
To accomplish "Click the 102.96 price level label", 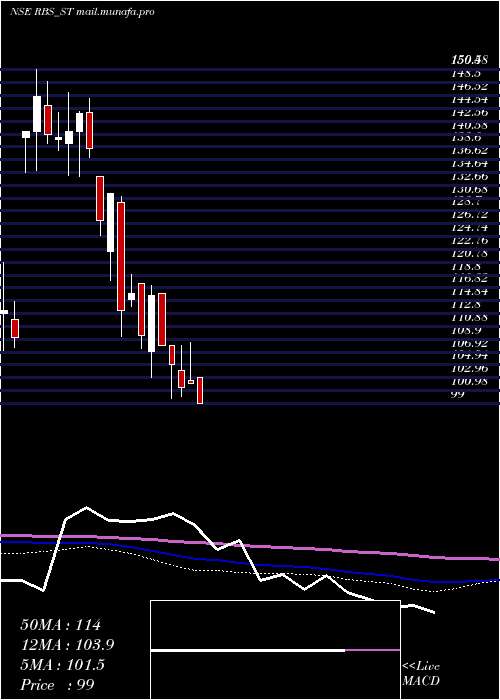I will (x=471, y=369).
